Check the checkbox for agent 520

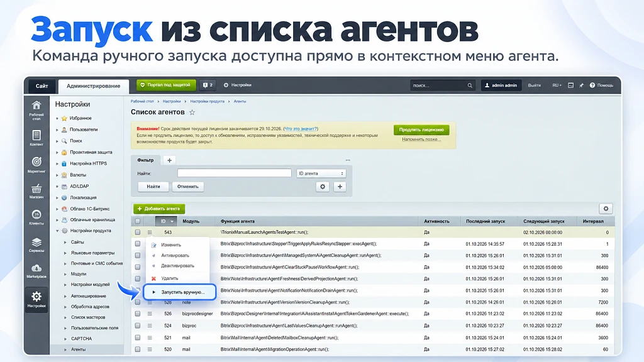coord(138,349)
